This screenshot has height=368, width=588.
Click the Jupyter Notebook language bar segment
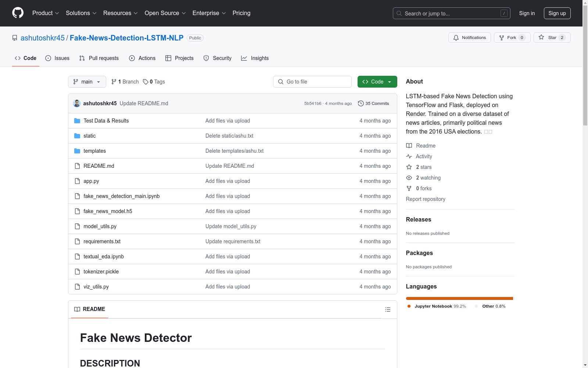(x=459, y=298)
